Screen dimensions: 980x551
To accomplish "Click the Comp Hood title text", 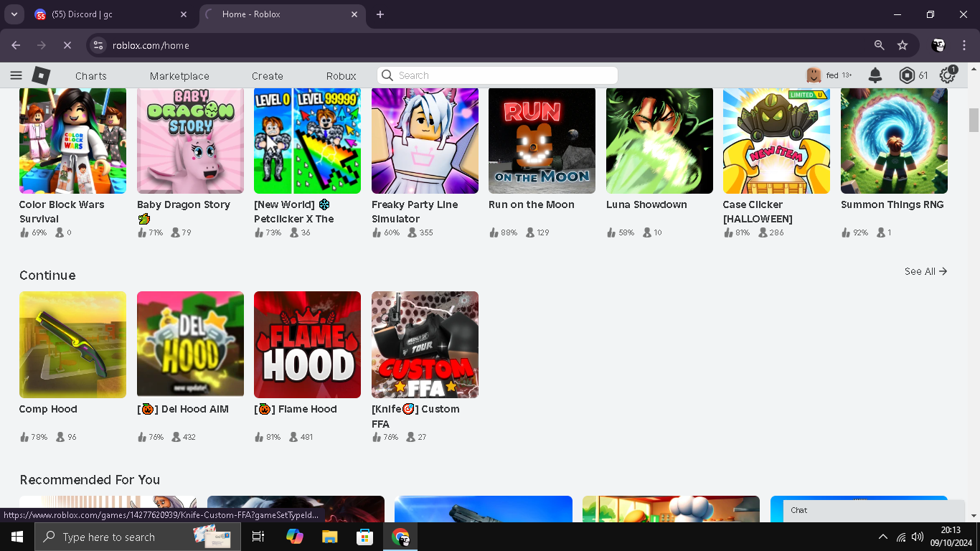I will [48, 409].
